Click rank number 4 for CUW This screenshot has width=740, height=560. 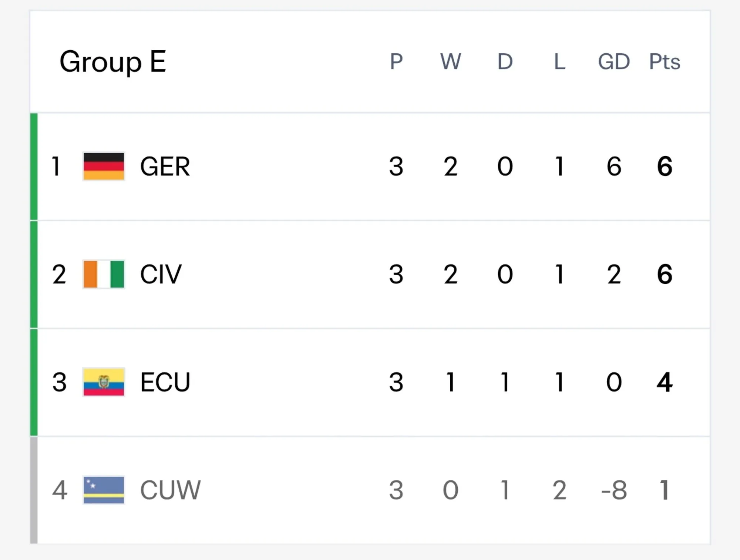(60, 490)
